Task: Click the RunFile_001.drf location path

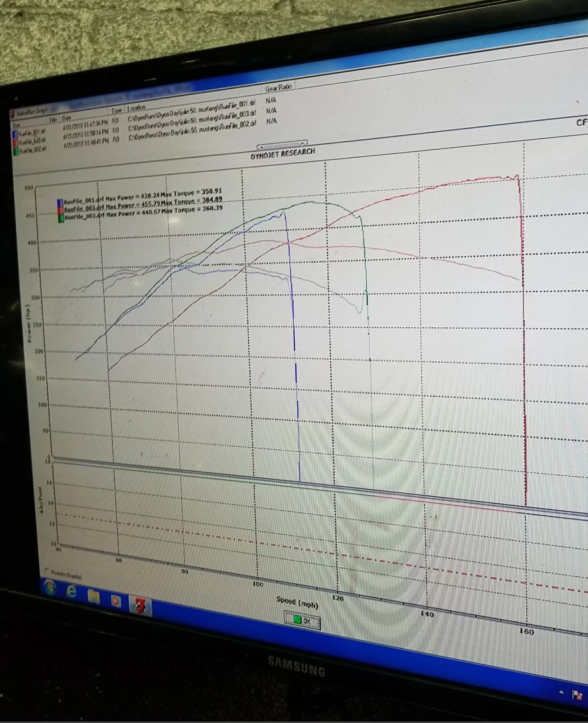Action: click(x=192, y=110)
